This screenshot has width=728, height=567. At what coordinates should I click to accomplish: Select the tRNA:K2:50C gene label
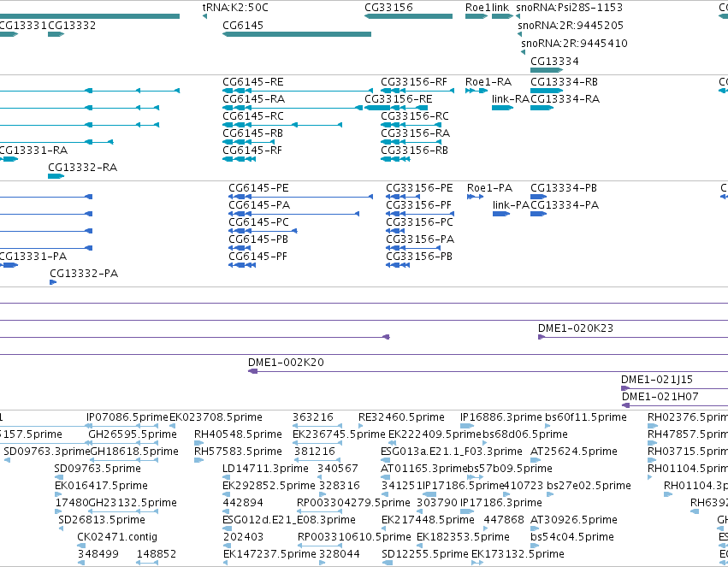click(x=235, y=8)
